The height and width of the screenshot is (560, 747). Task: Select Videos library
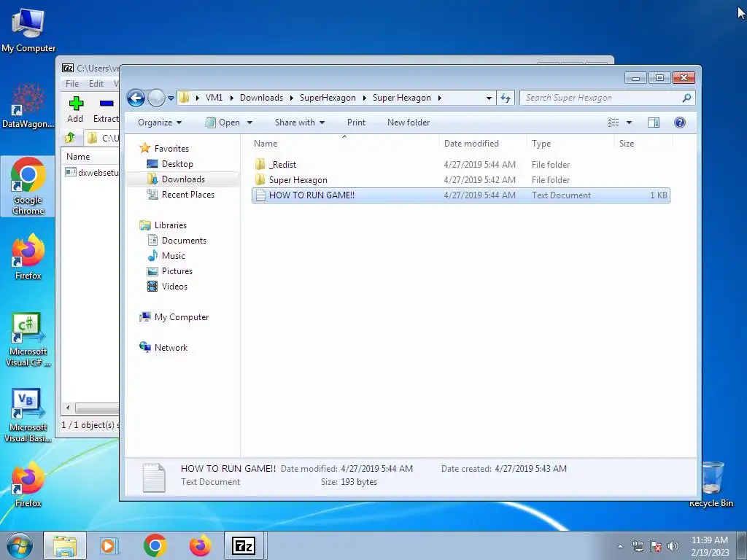[174, 286]
